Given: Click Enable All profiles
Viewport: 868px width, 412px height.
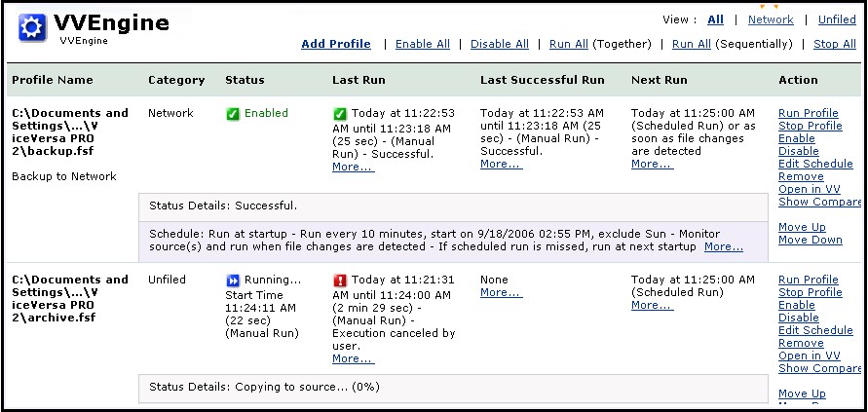Looking at the screenshot, I should pyautogui.click(x=423, y=44).
